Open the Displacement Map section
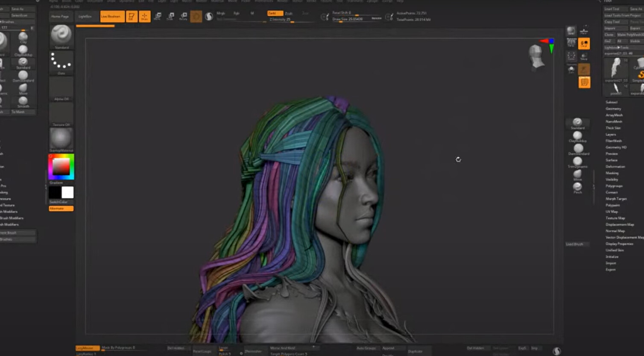 point(620,224)
